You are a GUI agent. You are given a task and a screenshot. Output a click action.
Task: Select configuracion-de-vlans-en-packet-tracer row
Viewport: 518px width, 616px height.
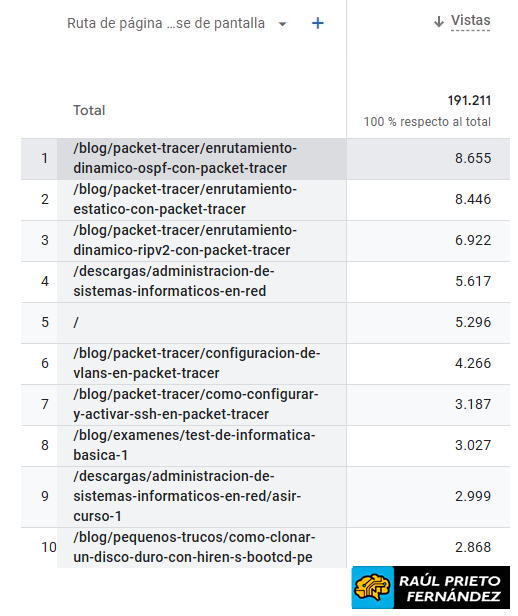coord(196,363)
